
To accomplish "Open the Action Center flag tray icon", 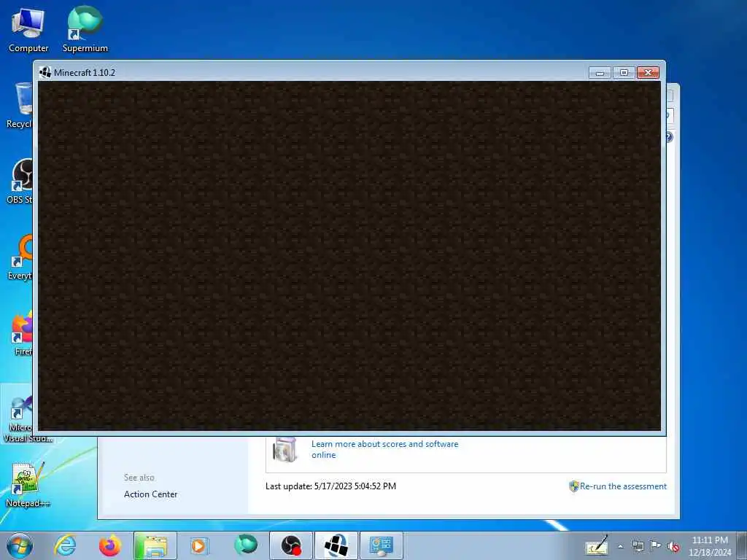I will pyautogui.click(x=656, y=546).
